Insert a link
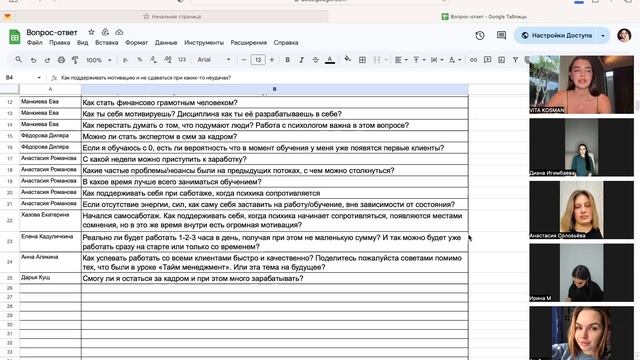640x360 pixels. click(x=473, y=60)
